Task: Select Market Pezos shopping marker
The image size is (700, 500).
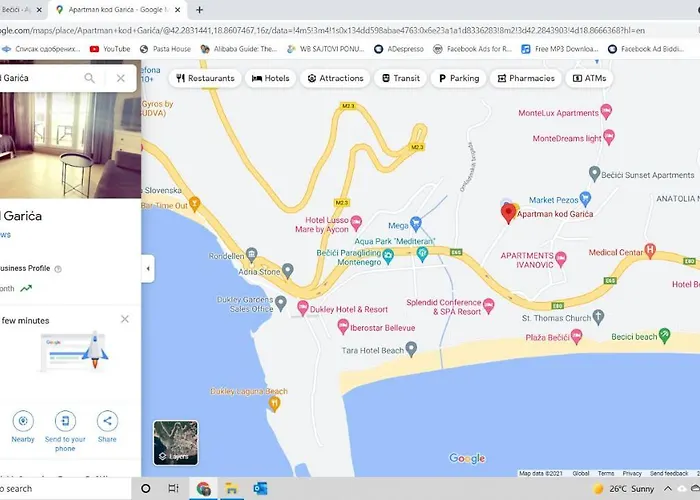Action: [x=585, y=199]
